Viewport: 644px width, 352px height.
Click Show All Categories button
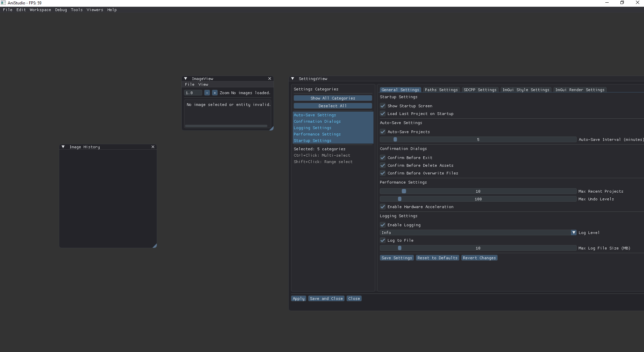click(333, 98)
